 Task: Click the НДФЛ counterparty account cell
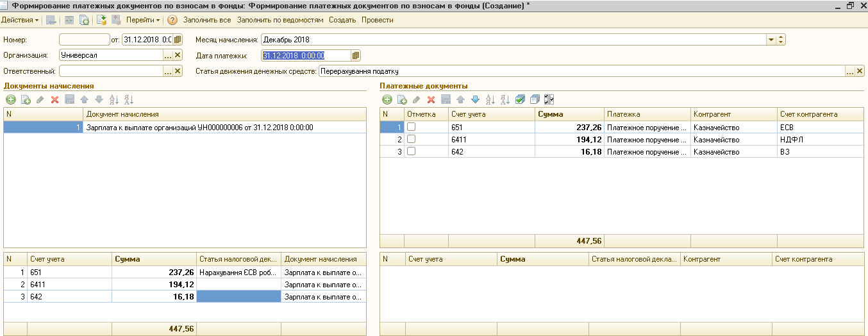[821, 139]
